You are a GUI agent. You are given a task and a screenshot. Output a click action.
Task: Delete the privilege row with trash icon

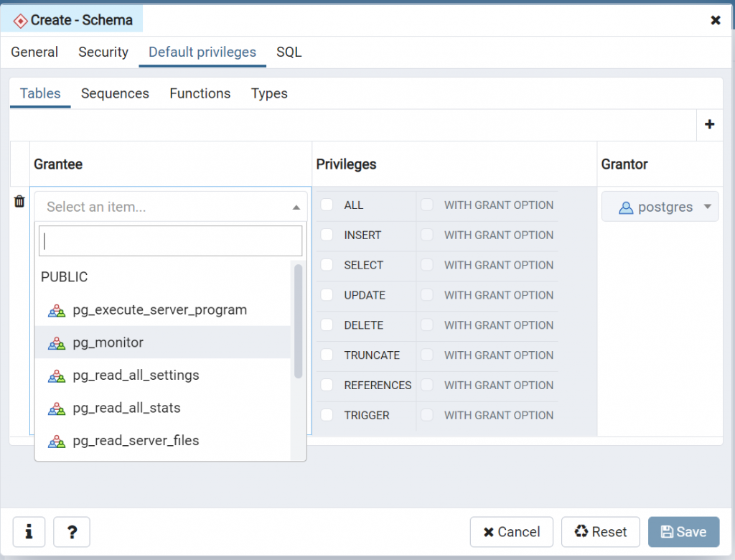click(x=19, y=202)
